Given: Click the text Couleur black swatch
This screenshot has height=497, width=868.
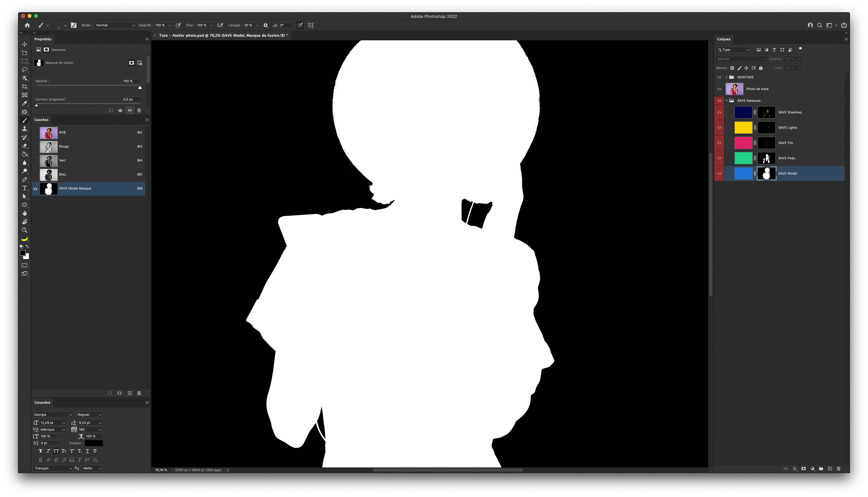Looking at the screenshot, I should point(94,443).
